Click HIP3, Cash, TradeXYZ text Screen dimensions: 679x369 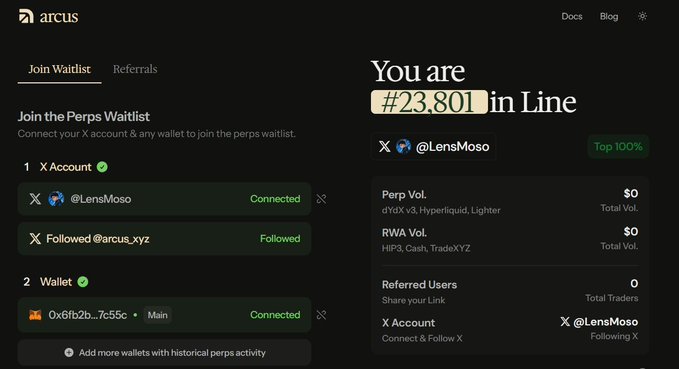click(x=426, y=248)
